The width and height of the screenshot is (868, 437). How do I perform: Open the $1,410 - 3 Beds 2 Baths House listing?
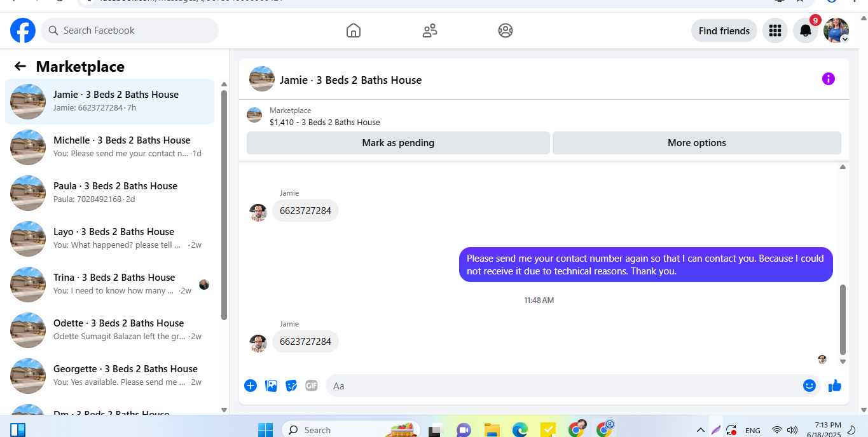click(325, 122)
